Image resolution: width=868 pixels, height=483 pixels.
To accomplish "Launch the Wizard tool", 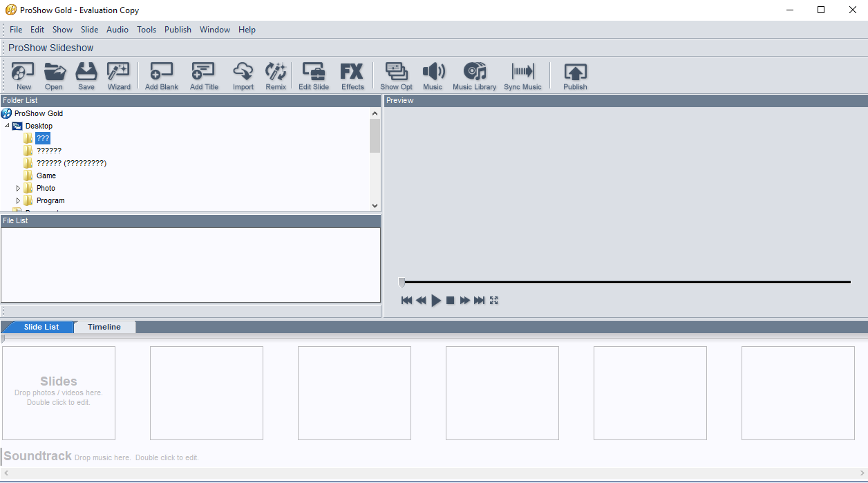I will 119,76.
